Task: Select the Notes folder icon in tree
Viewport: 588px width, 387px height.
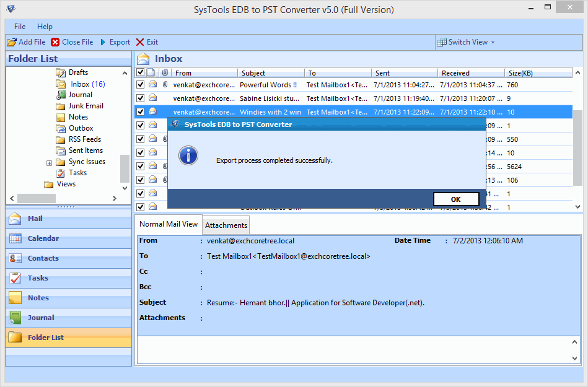Action: (60, 117)
